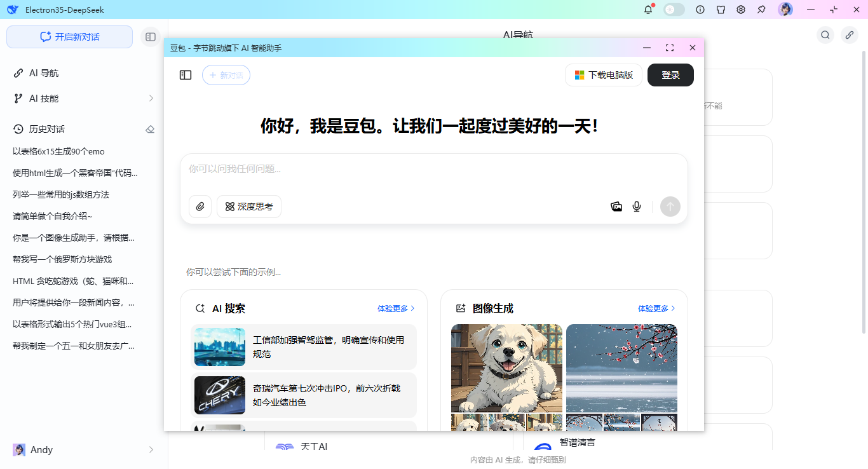Open the info (about) icon

[700, 10]
